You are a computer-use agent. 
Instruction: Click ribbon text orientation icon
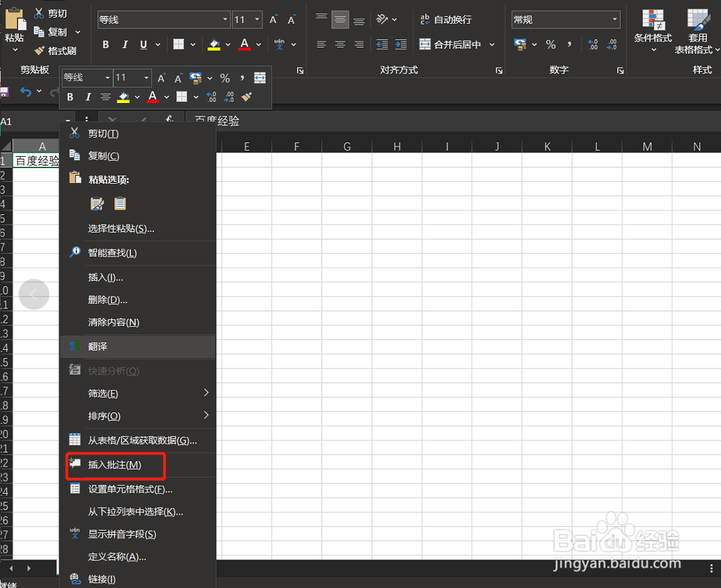point(382,19)
